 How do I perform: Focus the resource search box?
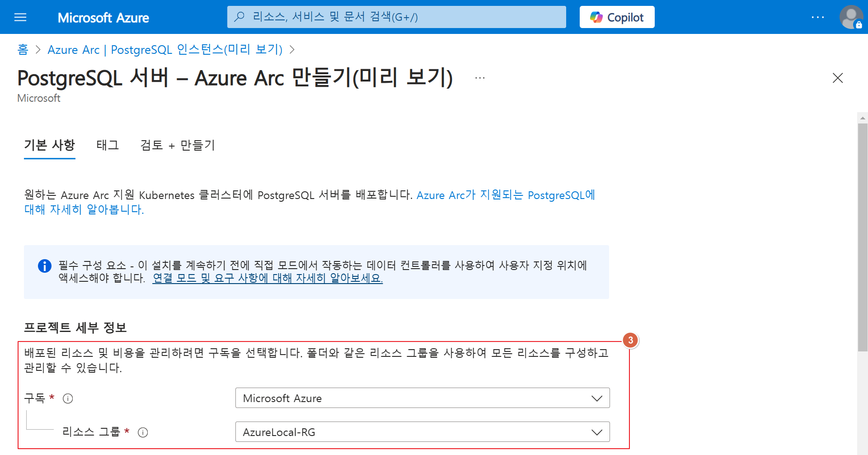[x=396, y=17]
